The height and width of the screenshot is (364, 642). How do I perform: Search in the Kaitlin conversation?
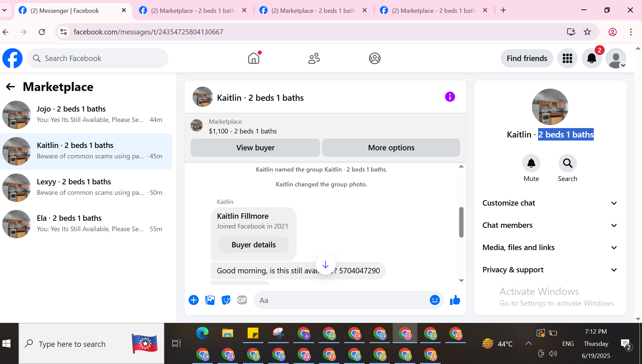[x=568, y=163]
